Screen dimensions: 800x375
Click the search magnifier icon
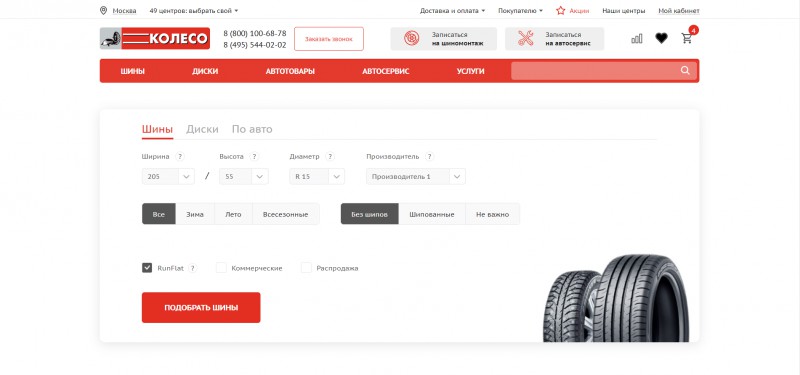[x=685, y=70]
